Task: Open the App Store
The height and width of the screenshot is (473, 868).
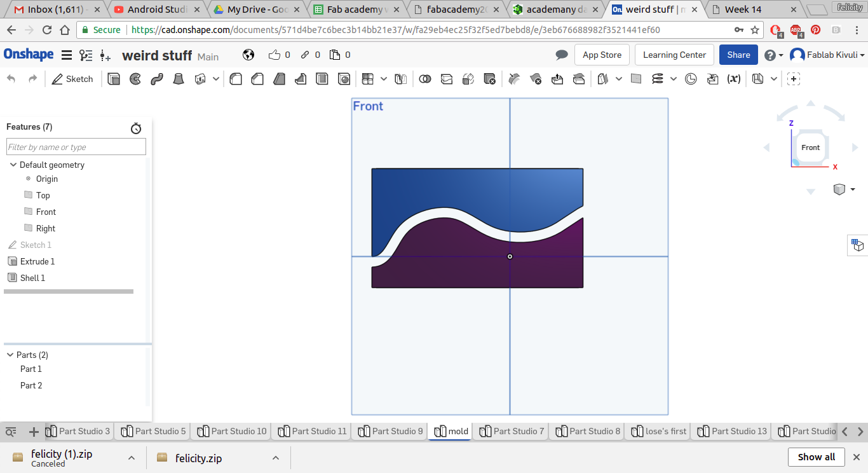Action: [602, 55]
